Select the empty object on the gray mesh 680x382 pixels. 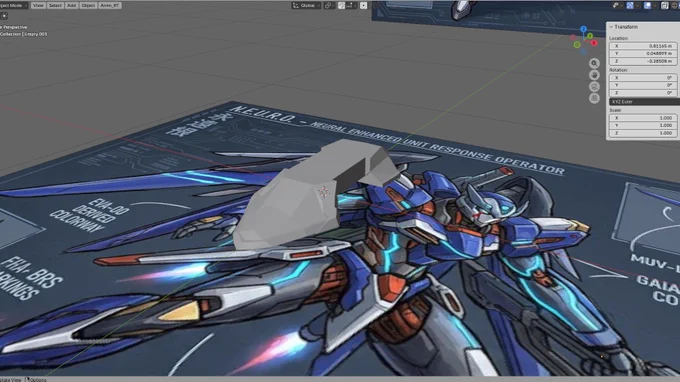pos(324,192)
